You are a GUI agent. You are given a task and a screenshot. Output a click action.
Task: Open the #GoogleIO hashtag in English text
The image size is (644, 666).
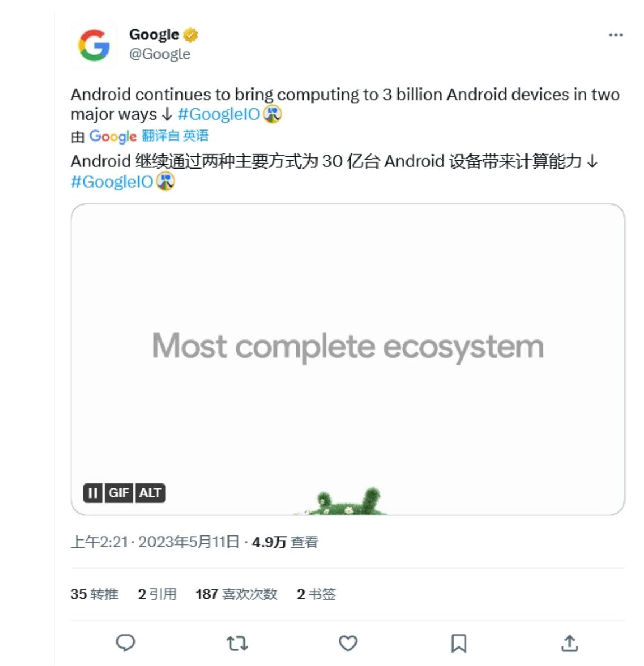218,114
